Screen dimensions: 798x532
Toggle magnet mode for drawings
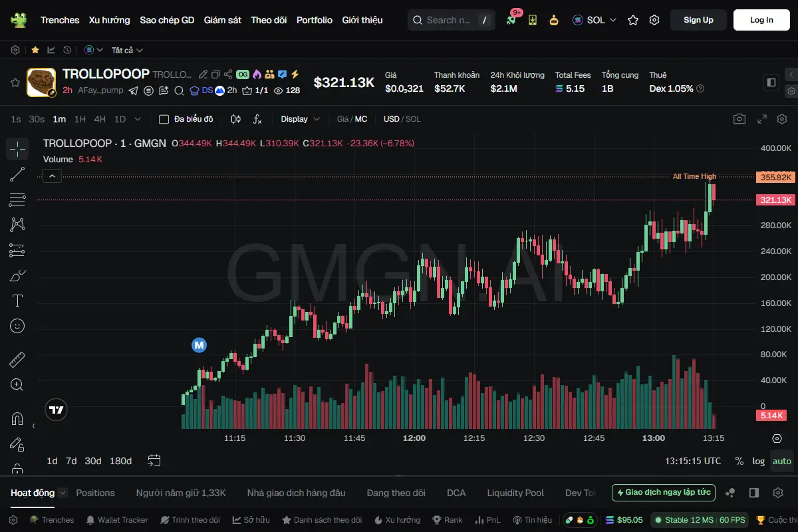pos(17,419)
